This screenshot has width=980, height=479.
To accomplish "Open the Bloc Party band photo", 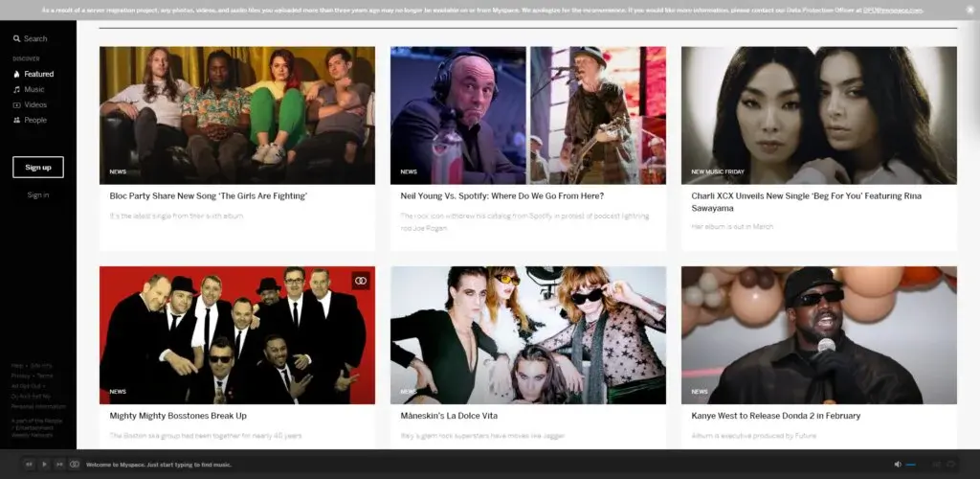I will [237, 115].
